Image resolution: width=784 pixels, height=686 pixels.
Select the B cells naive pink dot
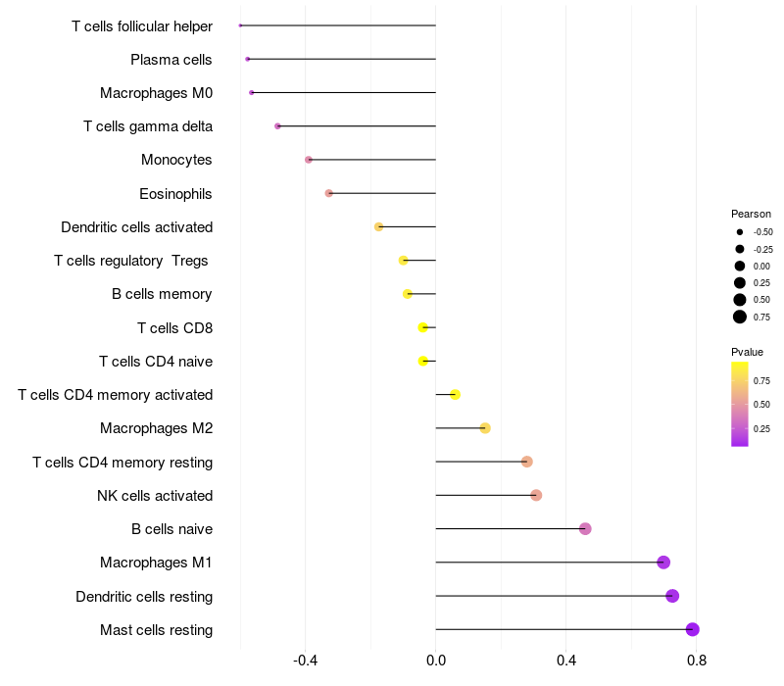(x=585, y=529)
